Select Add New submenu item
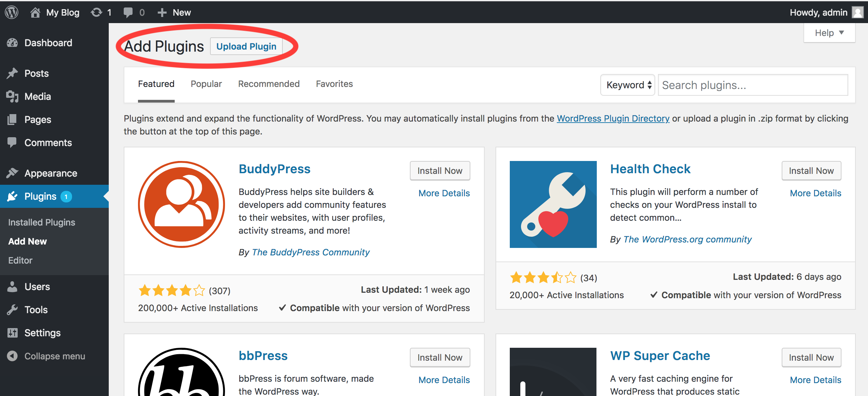Image resolution: width=868 pixels, height=396 pixels. click(28, 241)
